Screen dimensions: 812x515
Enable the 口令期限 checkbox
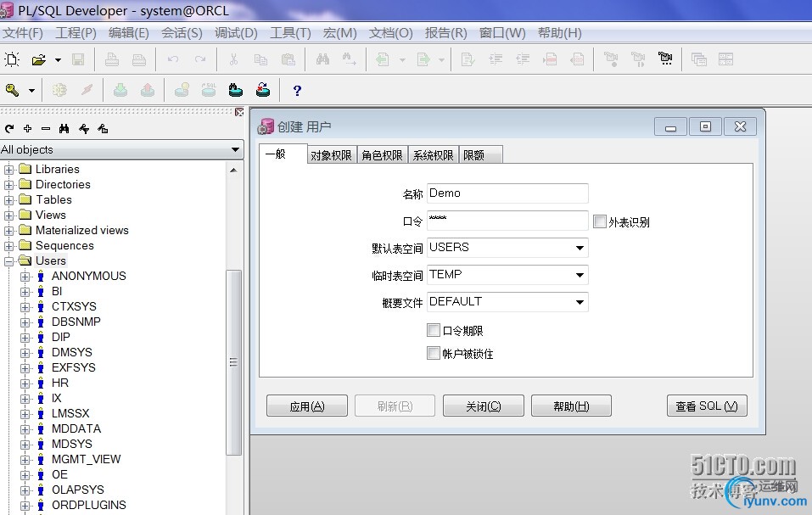coord(433,330)
